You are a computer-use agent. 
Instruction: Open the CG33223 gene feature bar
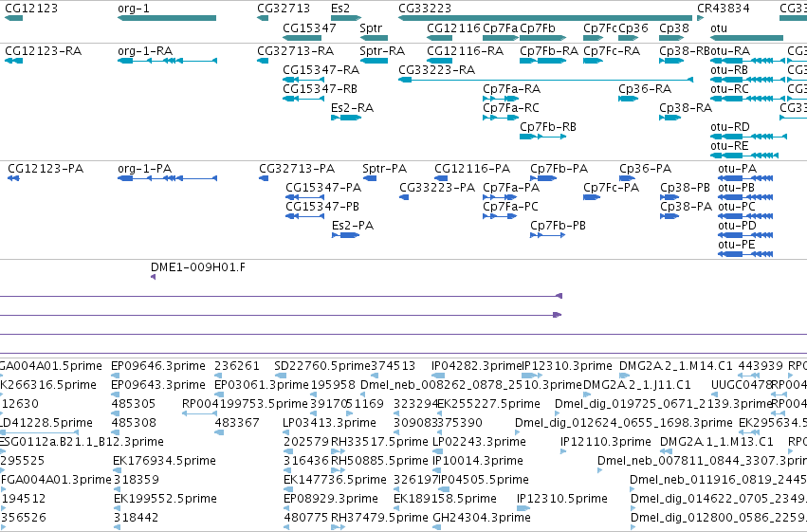point(545,18)
